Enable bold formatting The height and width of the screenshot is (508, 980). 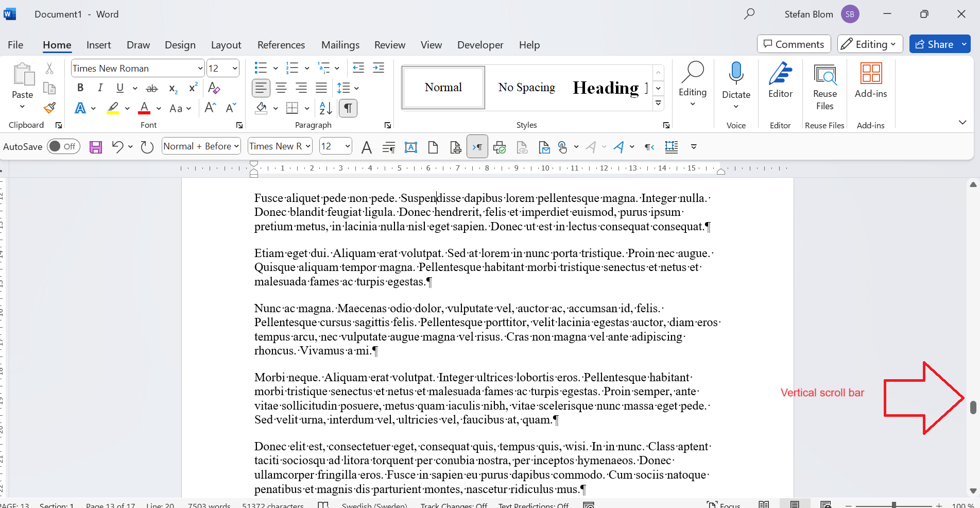(80, 88)
